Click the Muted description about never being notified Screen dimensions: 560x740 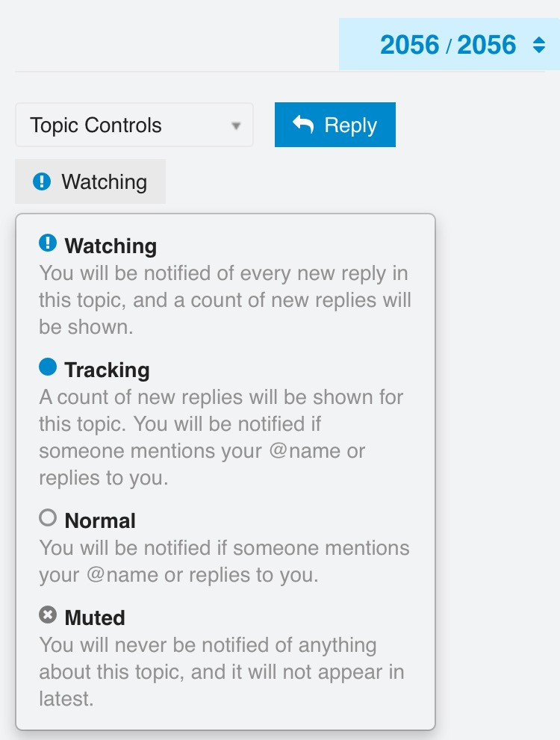(221, 671)
